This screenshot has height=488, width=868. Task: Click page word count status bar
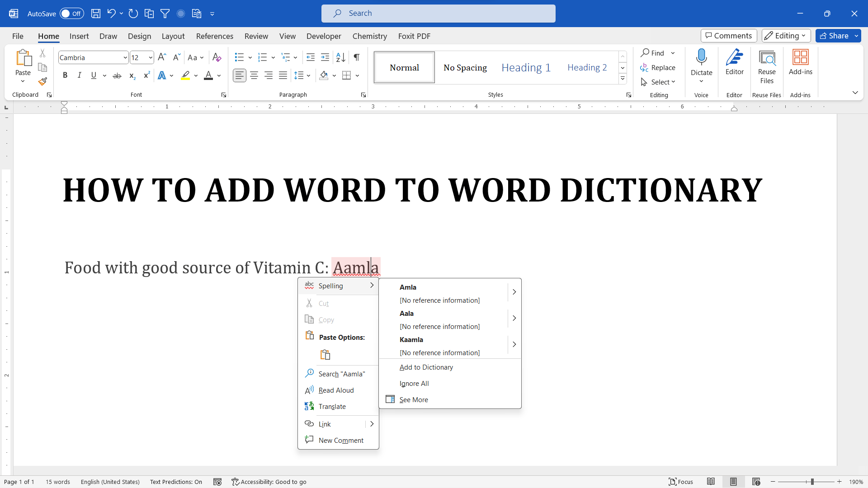(x=57, y=481)
